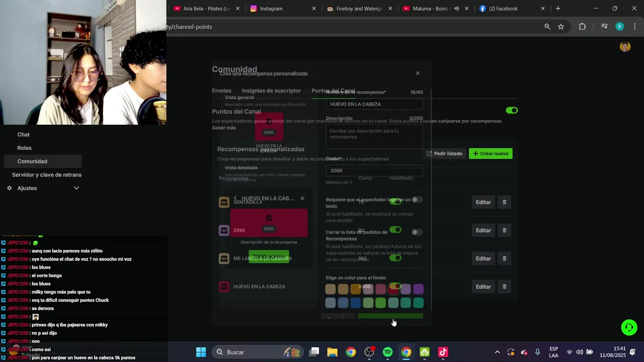Click the Ajustes gear icon in sidebar

[9, 188]
